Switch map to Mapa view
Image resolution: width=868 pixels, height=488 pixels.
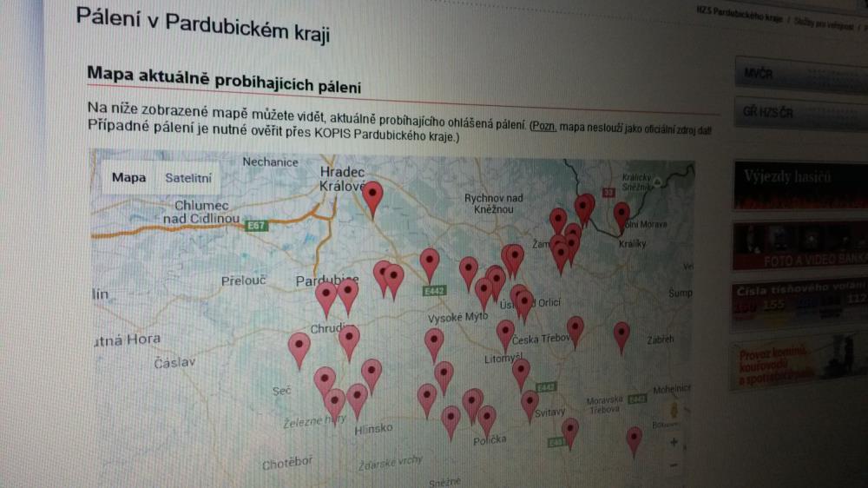129,177
